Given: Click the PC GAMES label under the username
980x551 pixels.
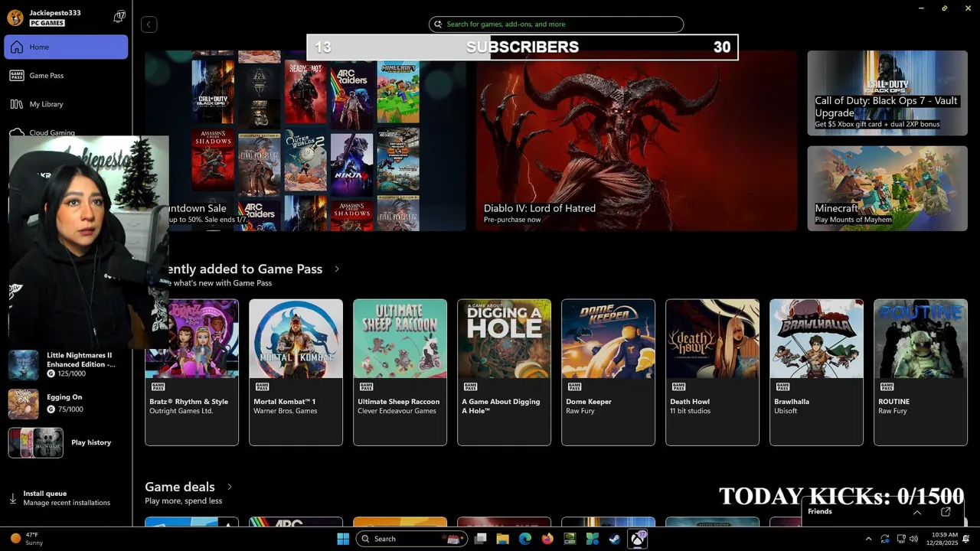Looking at the screenshot, I should click(47, 23).
